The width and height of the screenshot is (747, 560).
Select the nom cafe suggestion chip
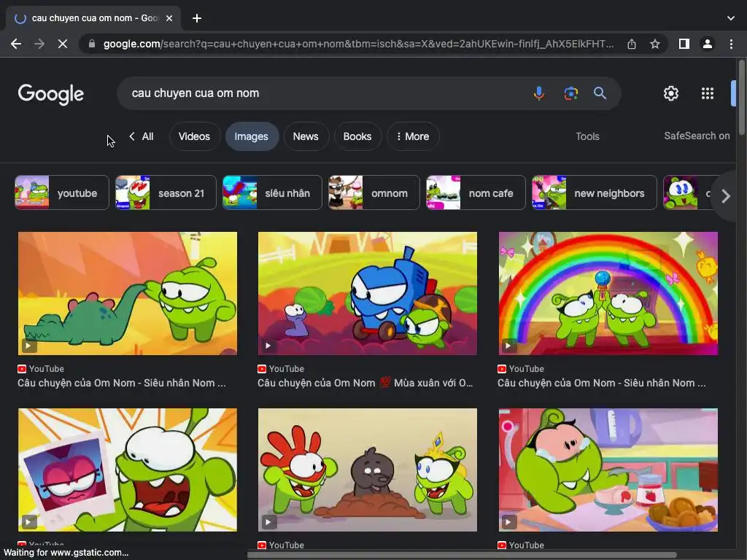[x=476, y=192]
